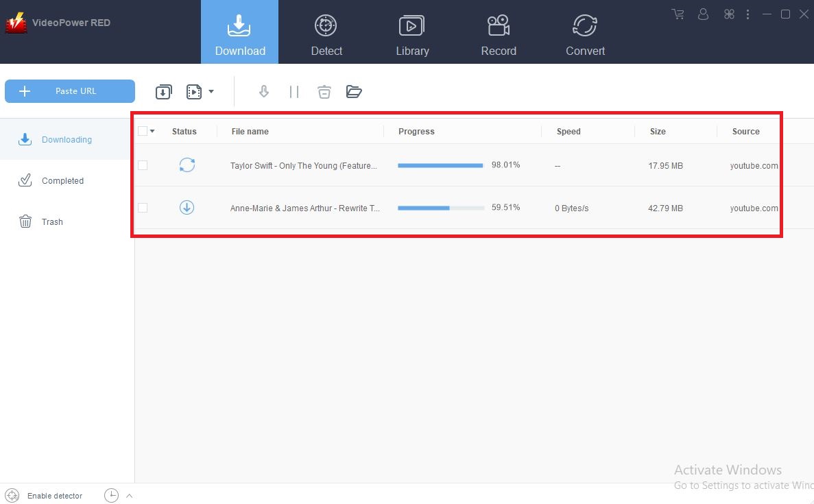
Task: Select the Downloading sidebar item
Action: pos(67,139)
